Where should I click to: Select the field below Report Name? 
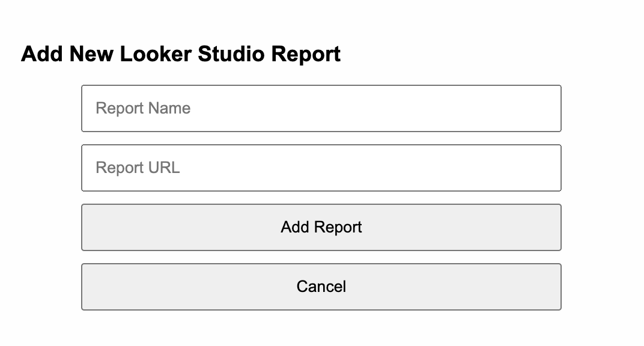point(321,168)
